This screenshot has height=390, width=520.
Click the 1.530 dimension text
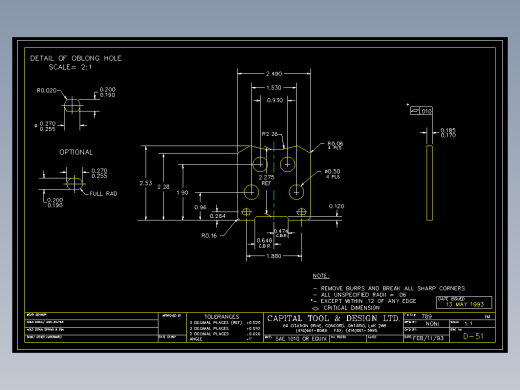274,88
